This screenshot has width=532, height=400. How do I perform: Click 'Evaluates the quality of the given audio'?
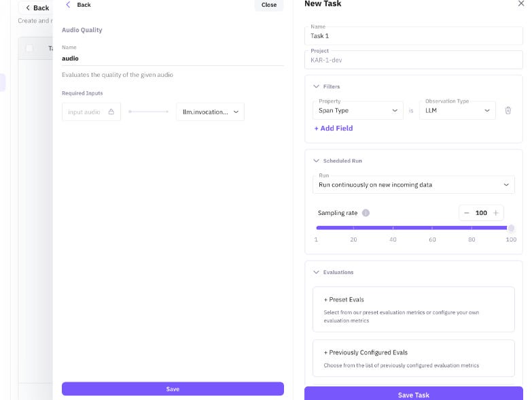point(118,75)
